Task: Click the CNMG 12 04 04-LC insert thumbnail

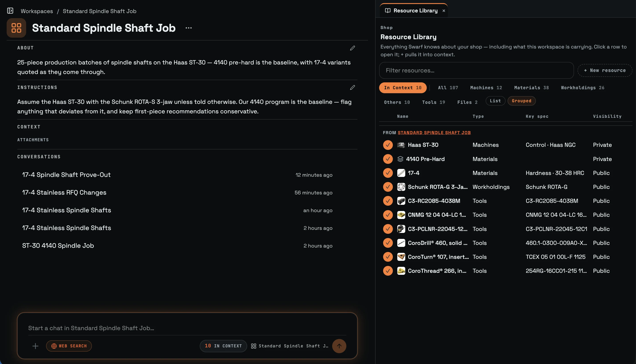Action: point(401,215)
